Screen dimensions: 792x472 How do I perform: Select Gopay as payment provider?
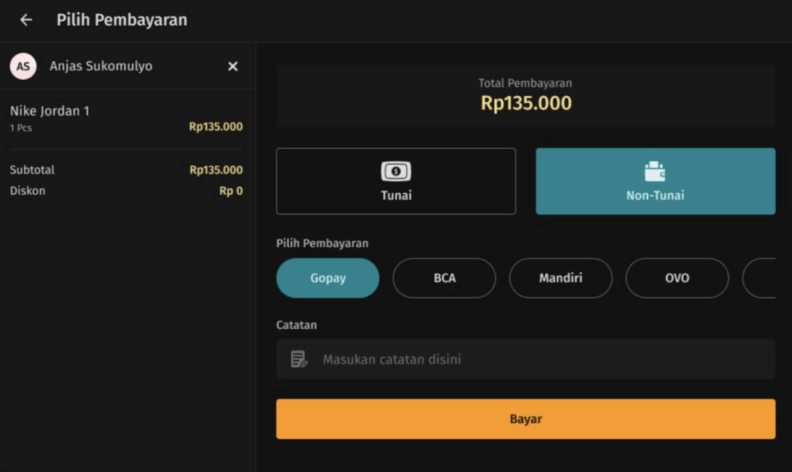pos(328,278)
